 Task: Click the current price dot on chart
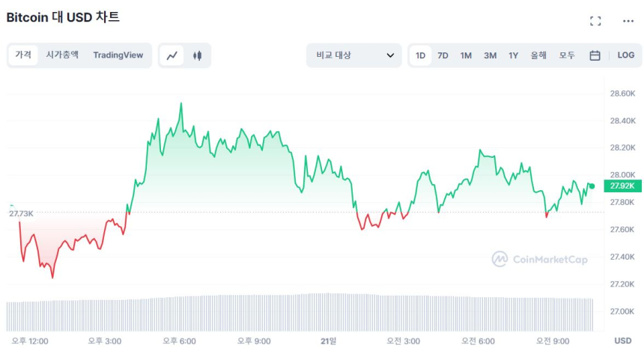592,186
